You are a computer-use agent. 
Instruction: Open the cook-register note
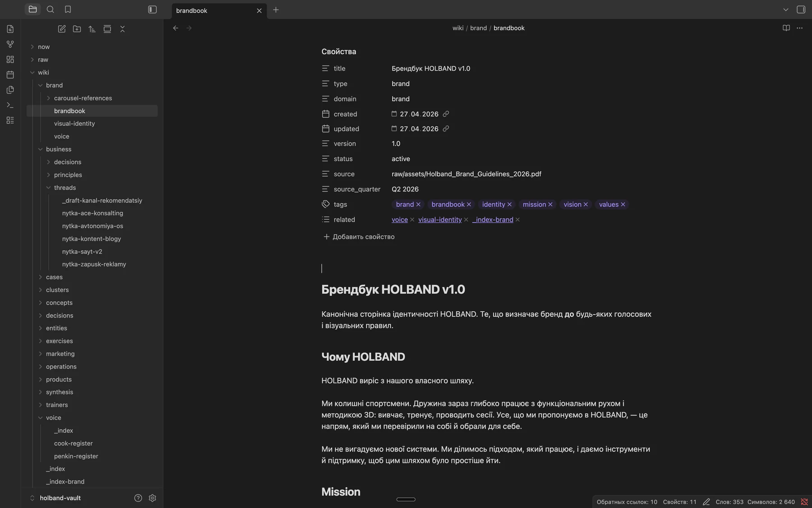click(x=74, y=443)
